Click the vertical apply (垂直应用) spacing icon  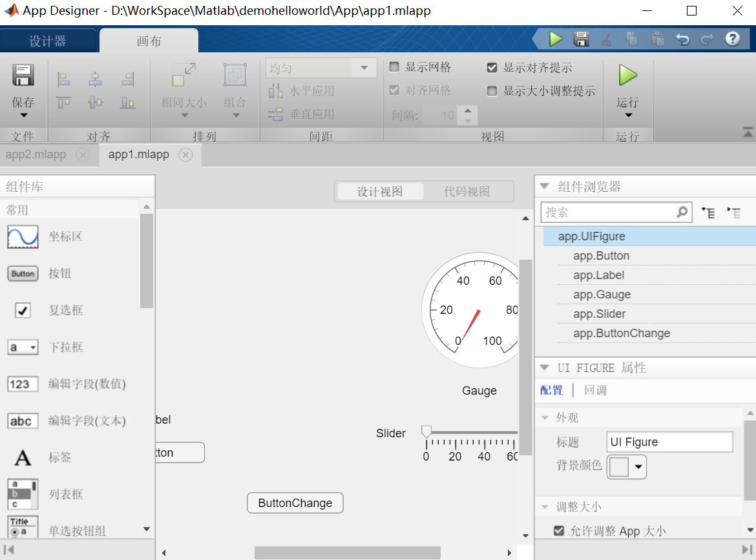[275, 114]
